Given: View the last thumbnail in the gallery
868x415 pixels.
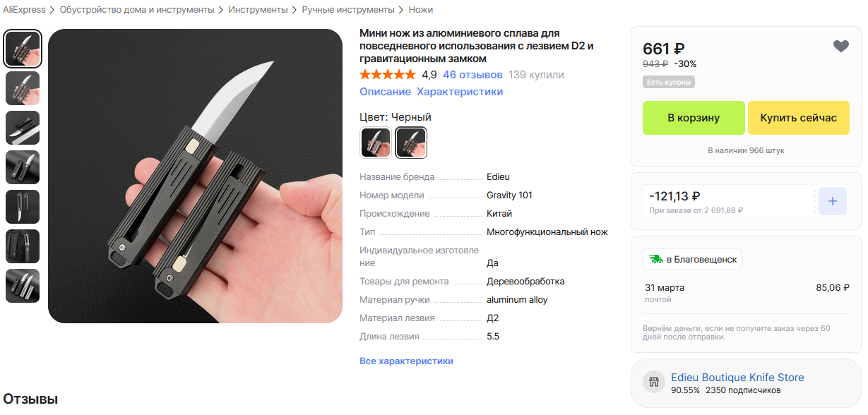Looking at the screenshot, I should (x=23, y=286).
